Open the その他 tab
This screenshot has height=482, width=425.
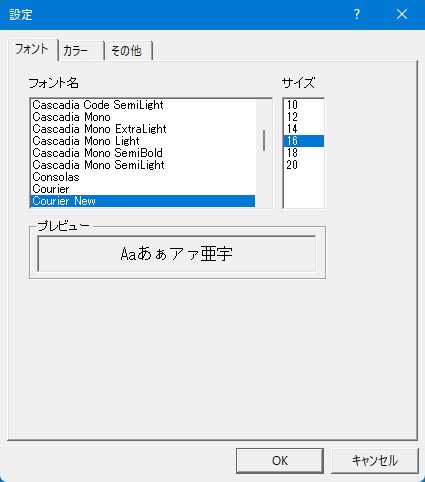pyautogui.click(x=128, y=51)
